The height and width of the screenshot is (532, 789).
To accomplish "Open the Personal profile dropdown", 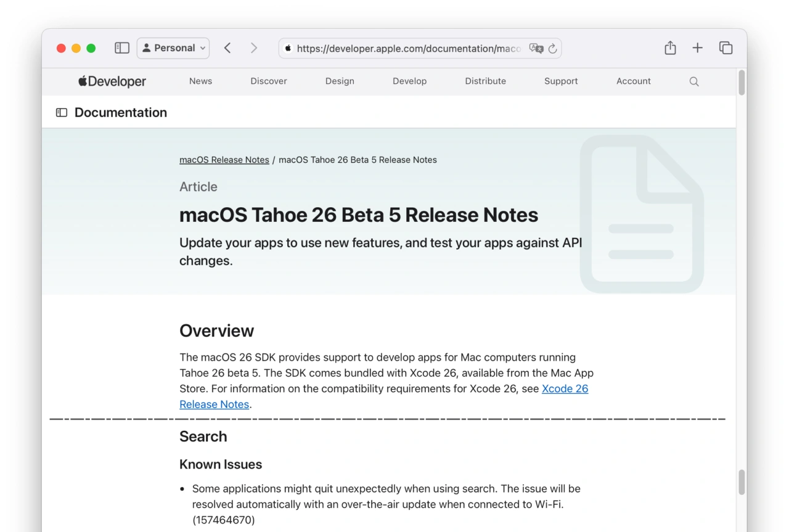I will (x=173, y=47).
